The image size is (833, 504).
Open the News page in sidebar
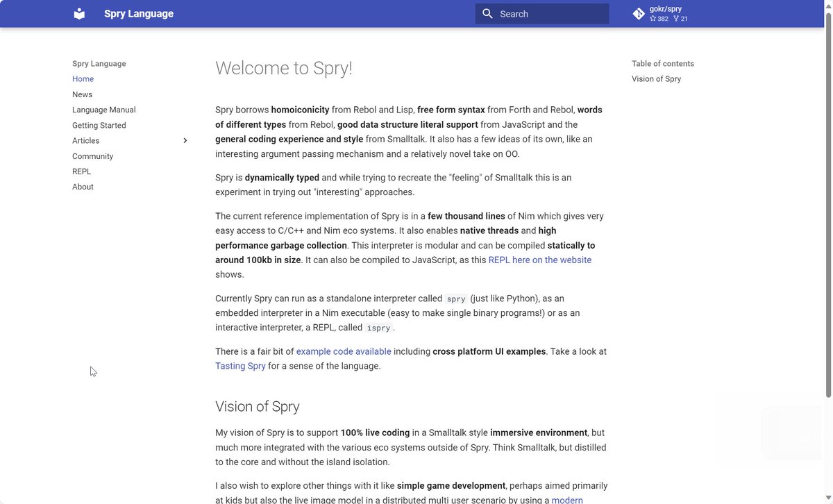(82, 94)
